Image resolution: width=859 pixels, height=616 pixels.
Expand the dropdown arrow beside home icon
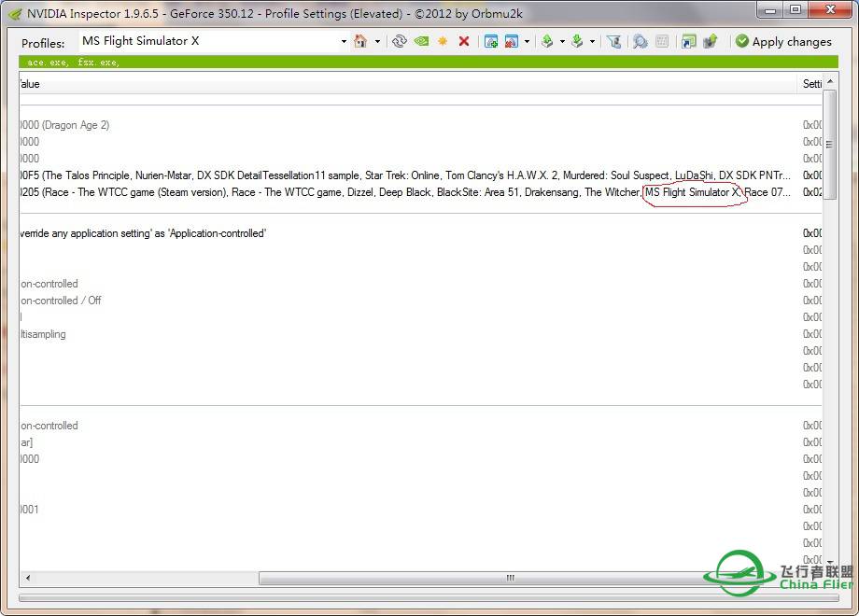(377, 41)
